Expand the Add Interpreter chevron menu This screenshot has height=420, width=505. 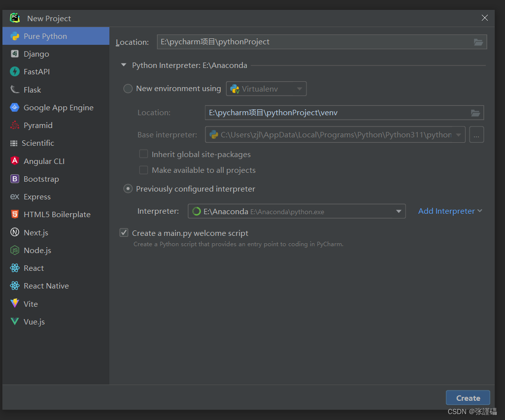click(x=480, y=211)
